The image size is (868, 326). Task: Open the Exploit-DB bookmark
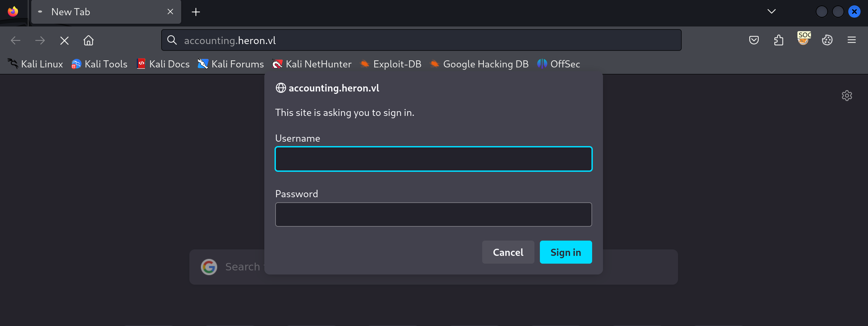coord(391,64)
